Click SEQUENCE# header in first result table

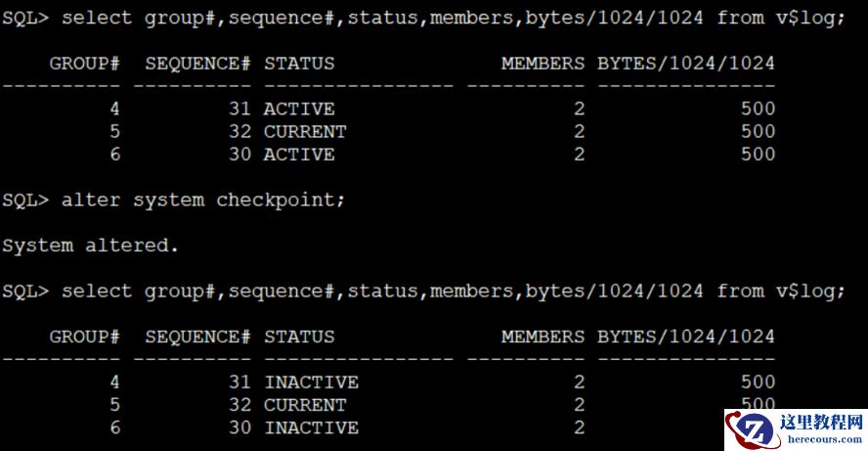click(x=198, y=64)
